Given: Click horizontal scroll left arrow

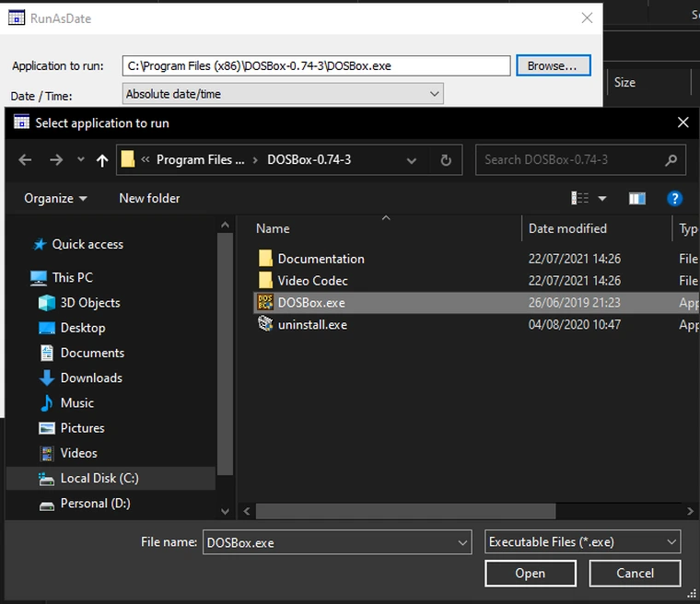Looking at the screenshot, I should (x=247, y=511).
